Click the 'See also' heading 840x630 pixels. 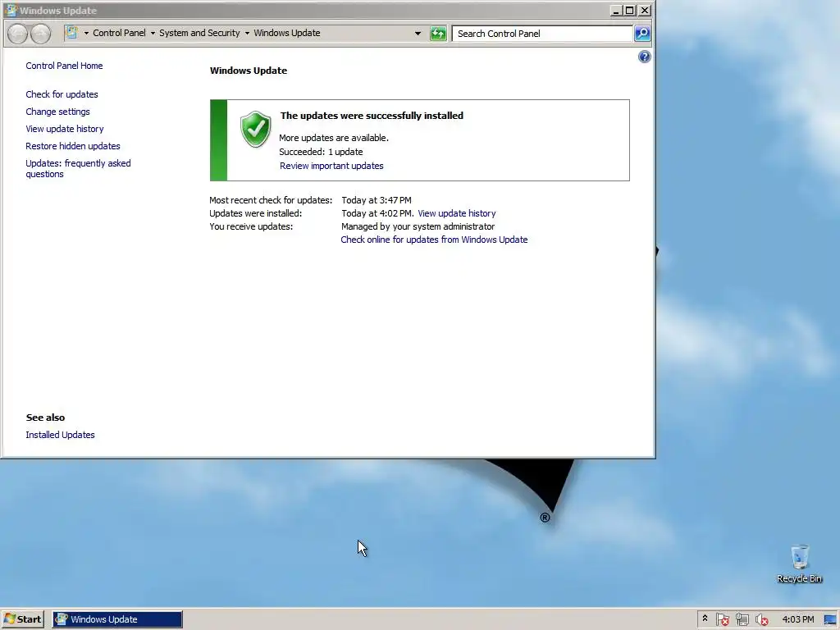click(46, 418)
